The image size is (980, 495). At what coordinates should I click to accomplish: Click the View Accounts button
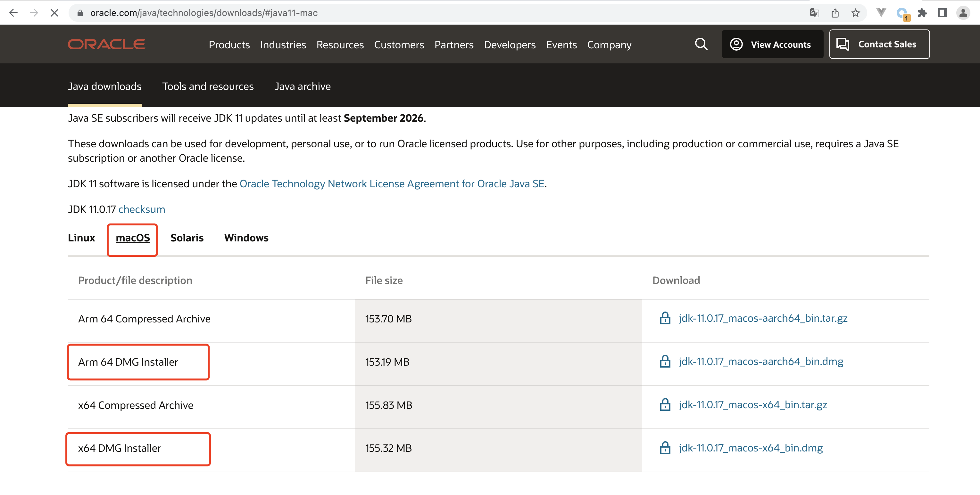pyautogui.click(x=772, y=45)
